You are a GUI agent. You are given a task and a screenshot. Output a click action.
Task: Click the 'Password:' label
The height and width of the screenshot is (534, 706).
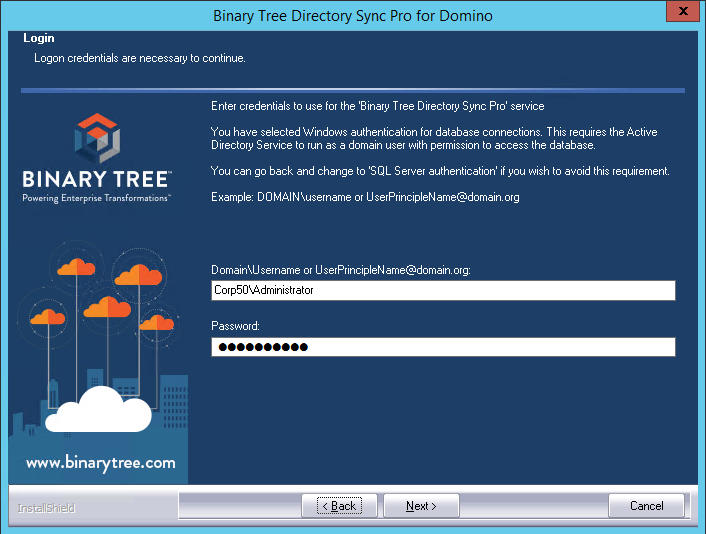(235, 326)
